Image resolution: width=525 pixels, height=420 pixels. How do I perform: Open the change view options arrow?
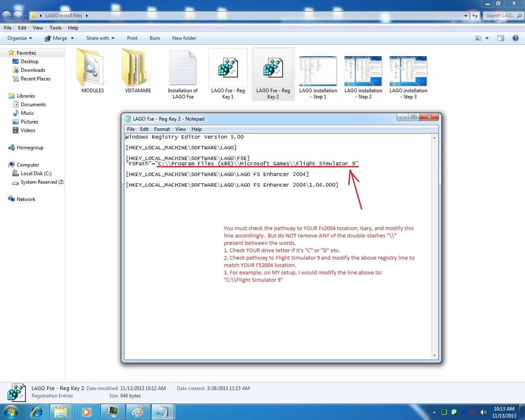tap(487, 38)
